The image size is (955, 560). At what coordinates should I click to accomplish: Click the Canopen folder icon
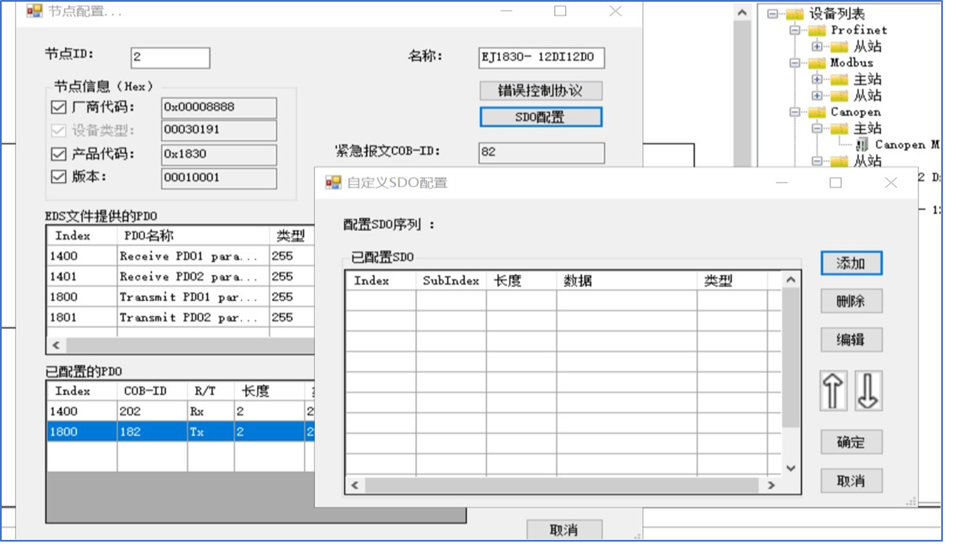817,112
